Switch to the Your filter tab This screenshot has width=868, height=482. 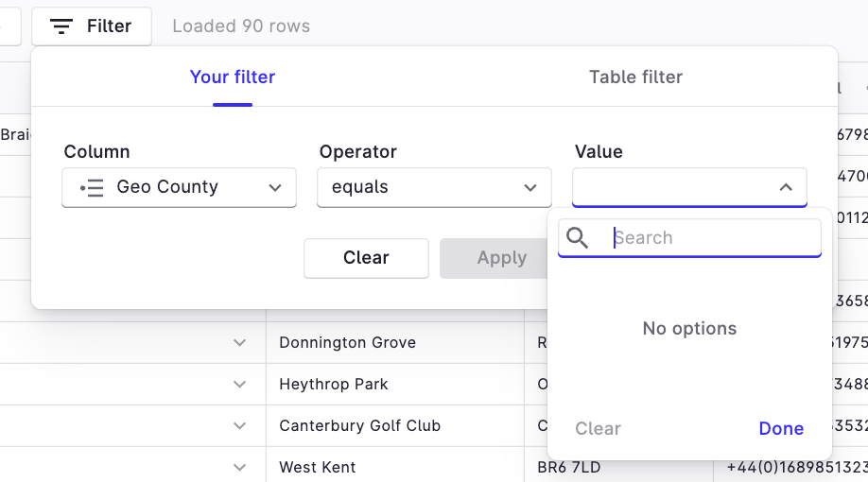233,77
